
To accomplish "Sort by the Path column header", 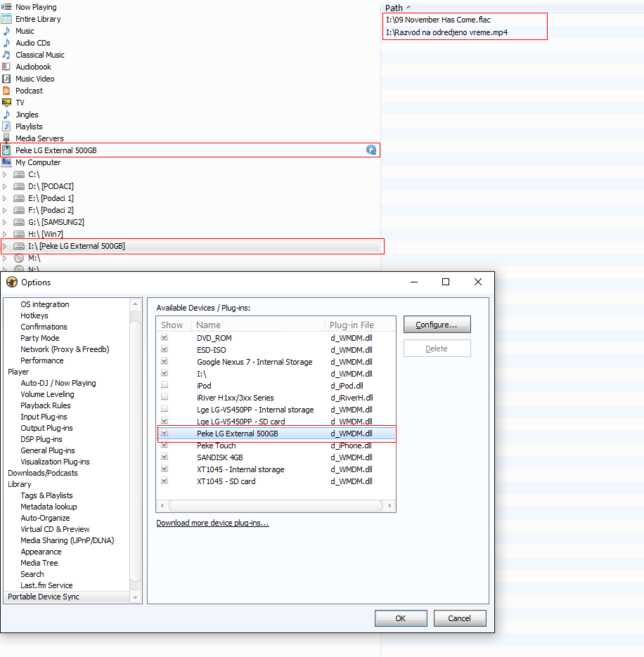I will click(x=394, y=8).
